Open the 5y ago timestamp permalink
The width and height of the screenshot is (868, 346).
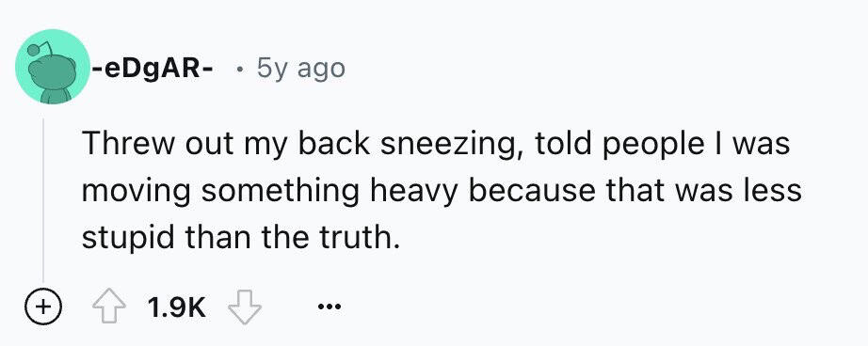pos(300,69)
